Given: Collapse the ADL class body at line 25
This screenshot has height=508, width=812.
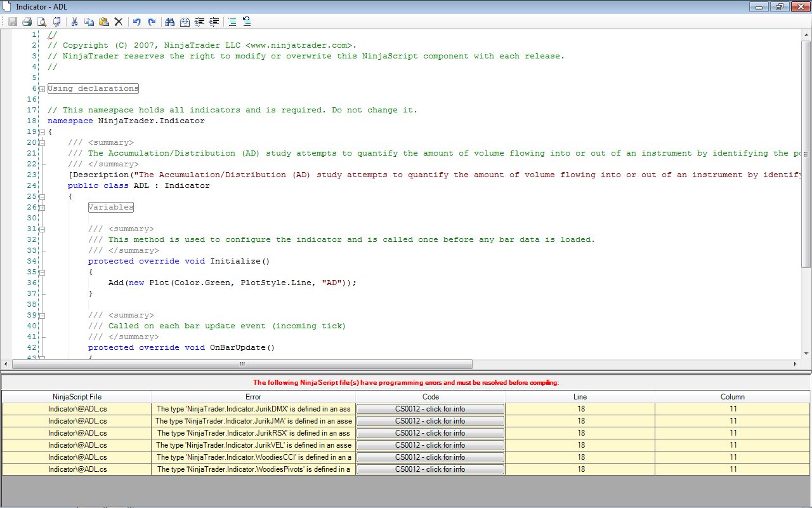Looking at the screenshot, I should 42,197.
